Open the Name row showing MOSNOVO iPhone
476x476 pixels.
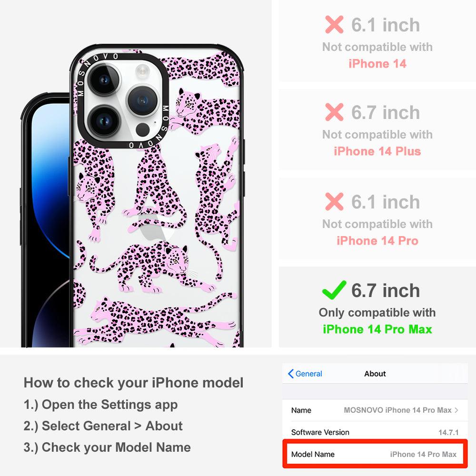[x=375, y=410]
